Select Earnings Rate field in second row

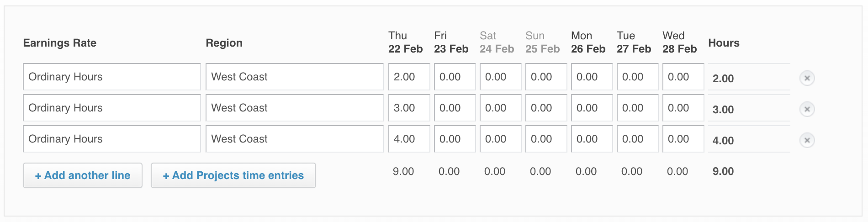(x=111, y=108)
